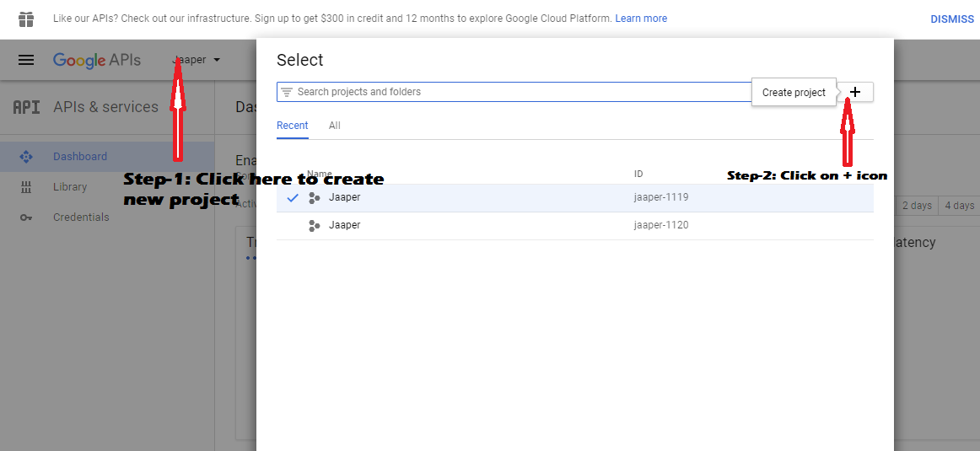Dismiss the promo banner
The image size is (980, 451).
[952, 19]
